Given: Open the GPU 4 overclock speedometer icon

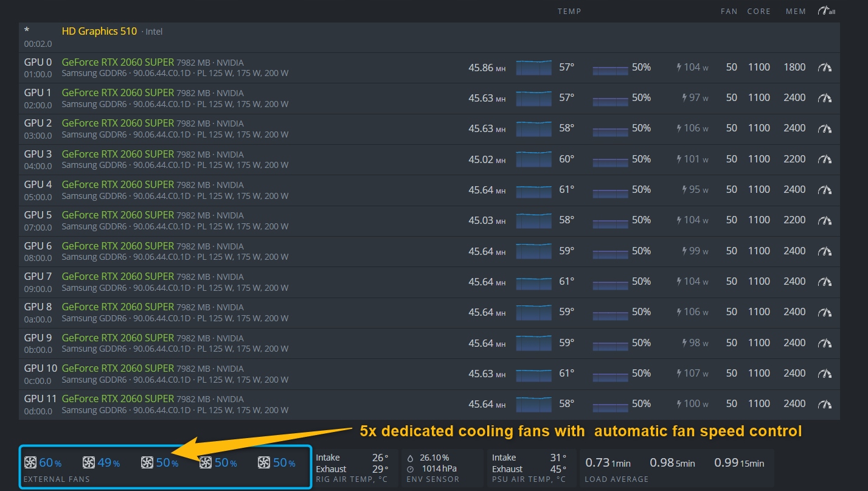Looking at the screenshot, I should 825,190.
